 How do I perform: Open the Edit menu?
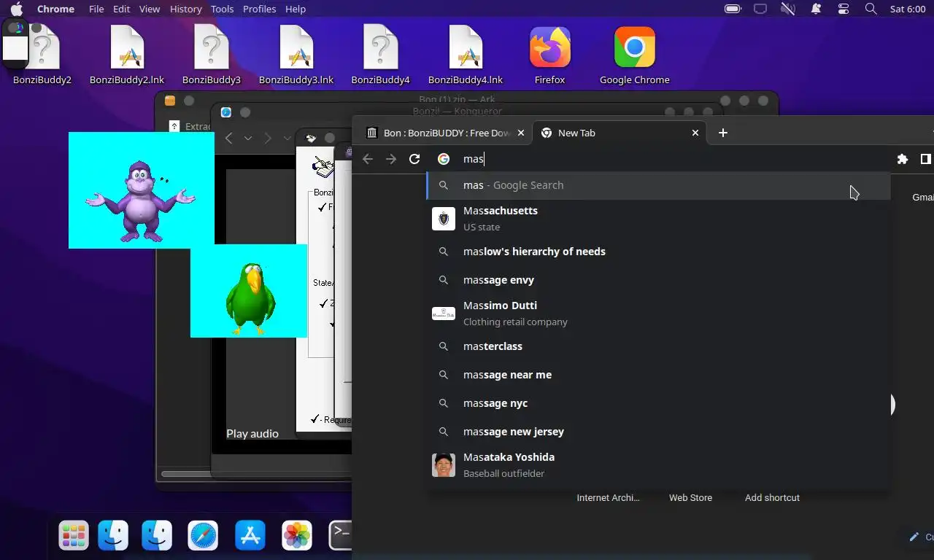pyautogui.click(x=122, y=9)
